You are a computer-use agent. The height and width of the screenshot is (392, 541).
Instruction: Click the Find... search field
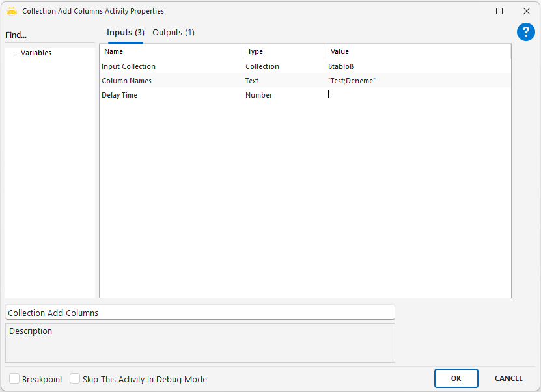(49, 35)
